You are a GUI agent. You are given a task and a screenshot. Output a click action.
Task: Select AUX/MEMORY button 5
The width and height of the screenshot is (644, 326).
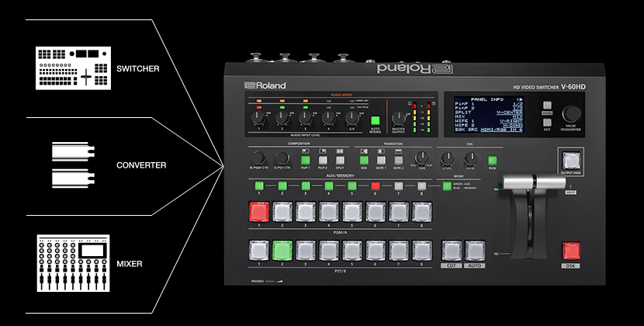click(352, 186)
